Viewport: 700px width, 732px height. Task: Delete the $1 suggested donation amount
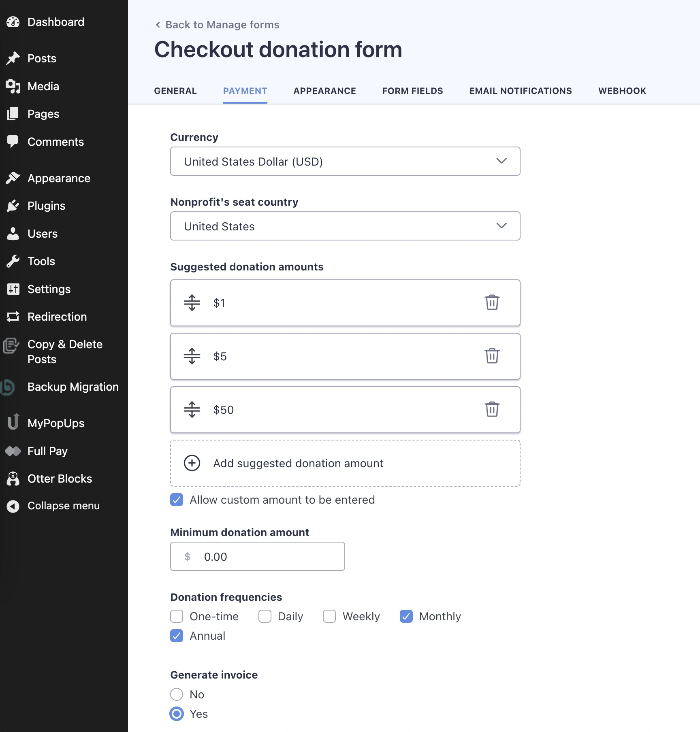point(492,302)
